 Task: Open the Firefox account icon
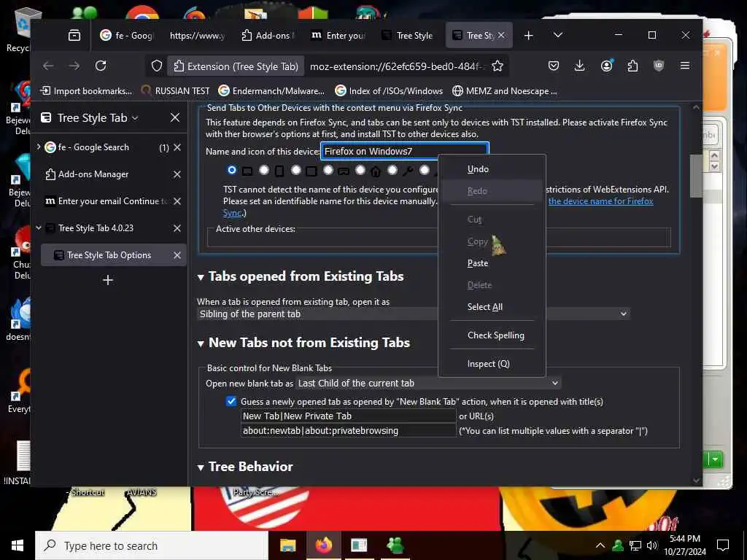pos(606,66)
